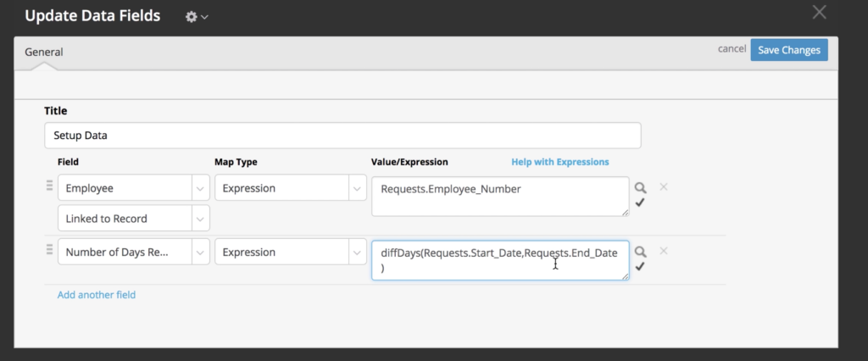Grab drag handle of Number of Days row
Screen dimensions: 868x361
click(49, 250)
